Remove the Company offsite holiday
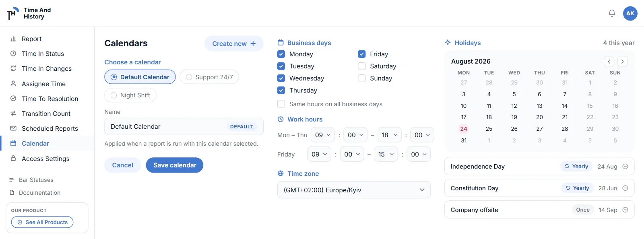Viewport: 644px width, 239px height. click(x=625, y=210)
